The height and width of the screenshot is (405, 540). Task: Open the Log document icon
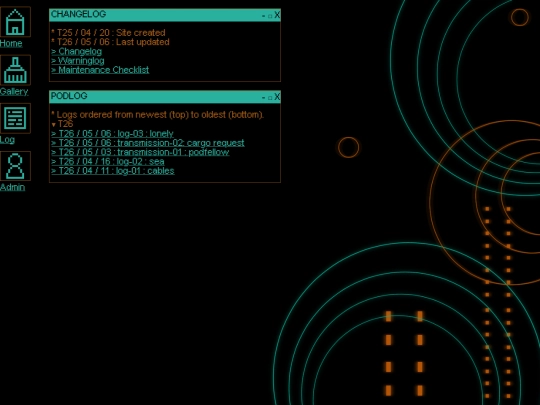[15, 118]
